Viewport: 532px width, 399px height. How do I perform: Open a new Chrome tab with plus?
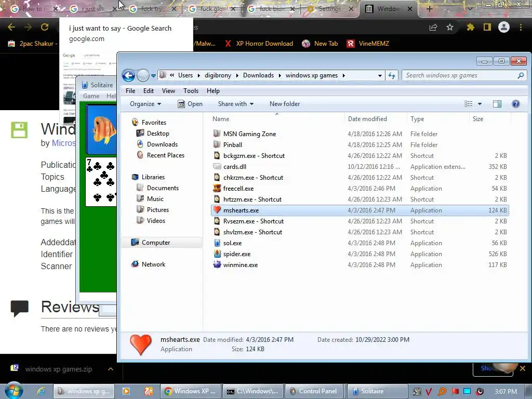[429, 9]
